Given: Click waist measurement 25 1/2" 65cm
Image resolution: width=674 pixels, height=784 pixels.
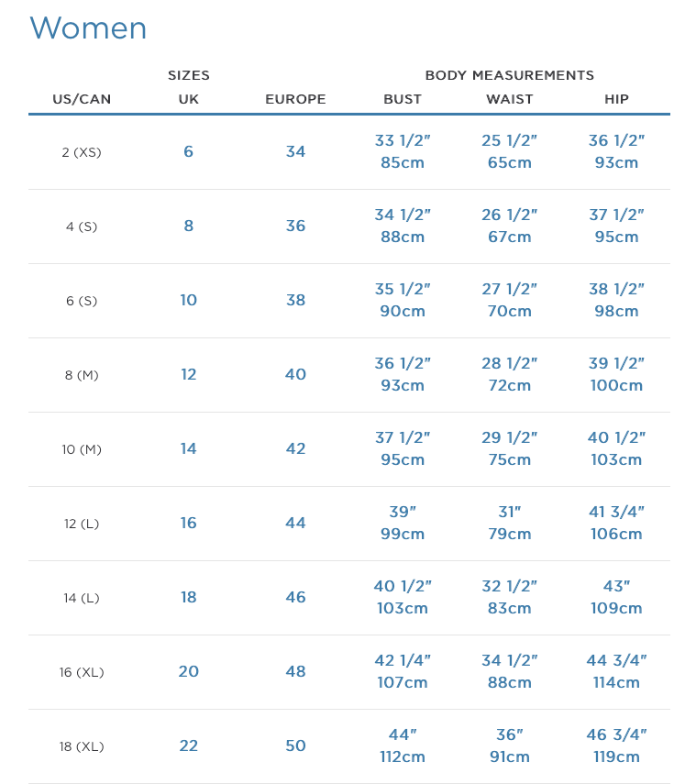Looking at the screenshot, I should (x=510, y=151).
